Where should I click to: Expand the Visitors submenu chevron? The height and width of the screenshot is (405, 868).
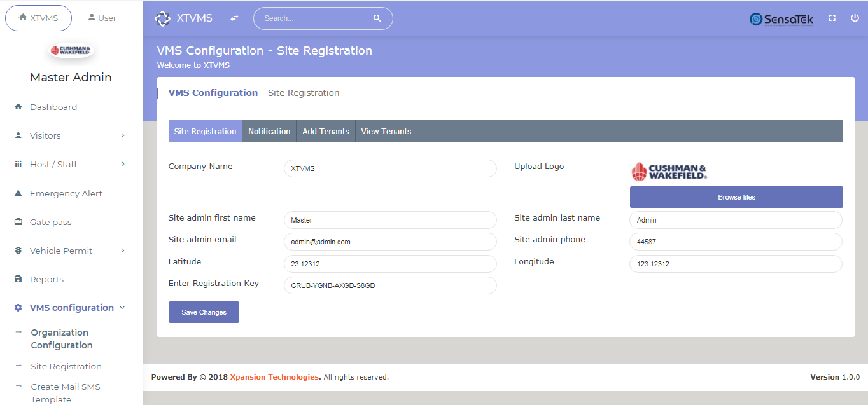(123, 135)
